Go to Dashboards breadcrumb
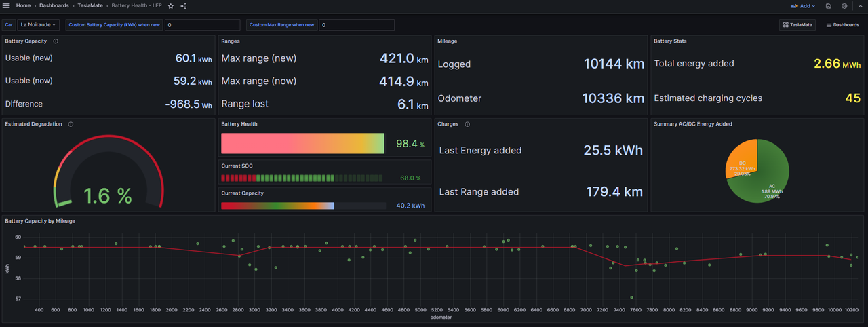The width and height of the screenshot is (868, 327). click(54, 5)
